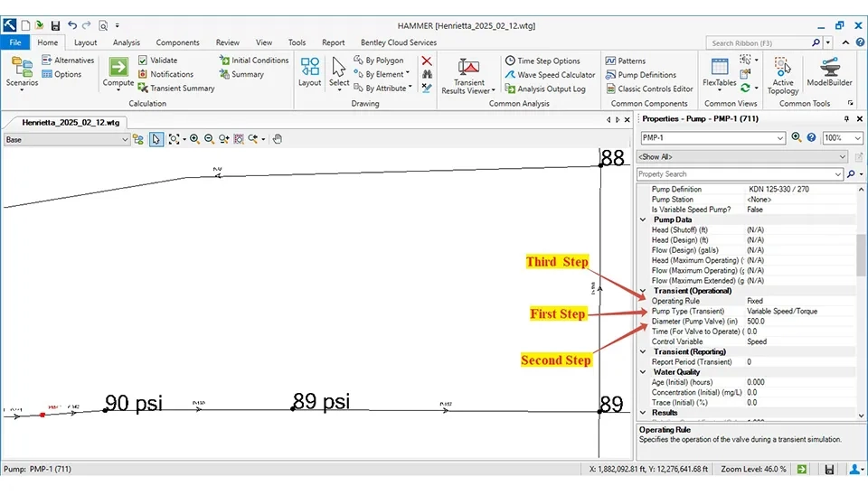868x495 pixels.
Task: Click the Validate icon
Action: click(x=158, y=61)
